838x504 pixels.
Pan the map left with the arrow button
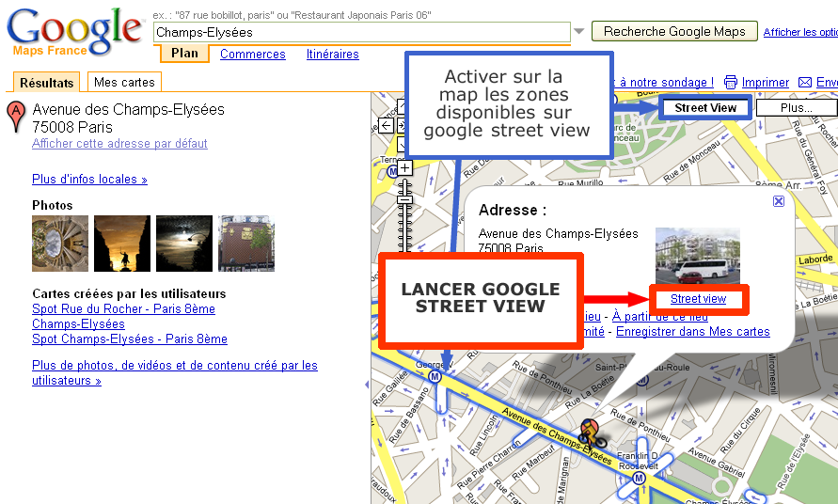tap(386, 126)
